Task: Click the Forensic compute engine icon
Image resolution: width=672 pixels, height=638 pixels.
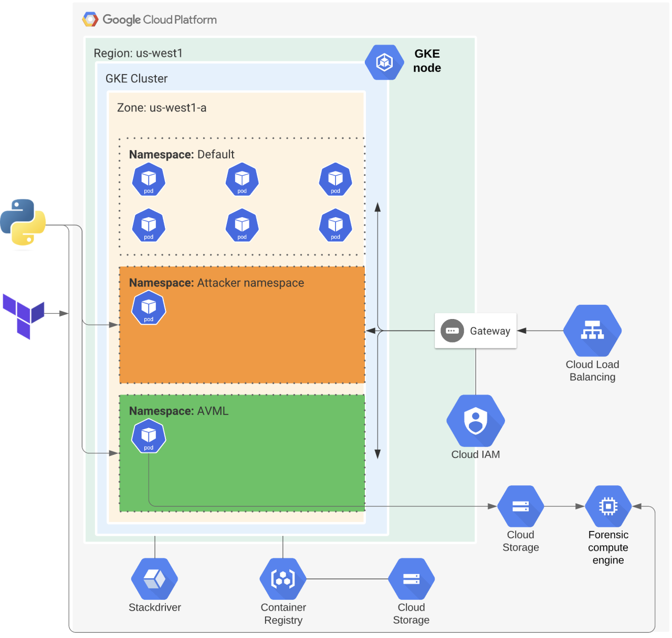Action: 608,505
